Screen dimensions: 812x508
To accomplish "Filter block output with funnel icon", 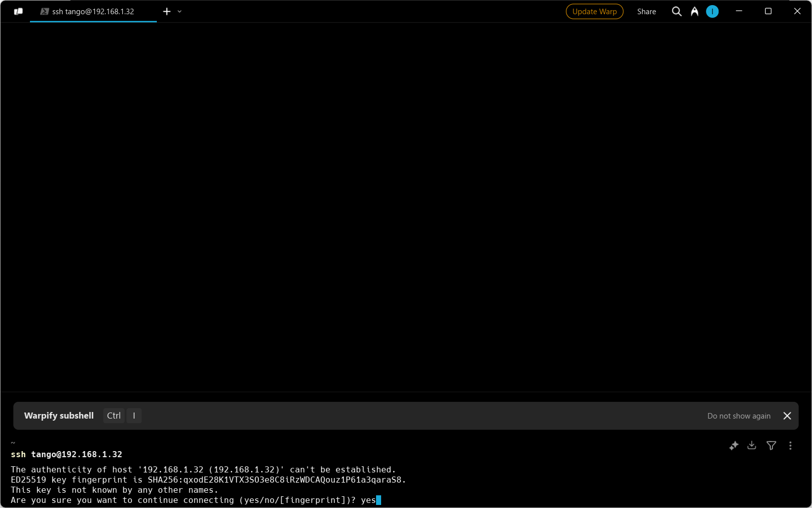I will (771, 446).
